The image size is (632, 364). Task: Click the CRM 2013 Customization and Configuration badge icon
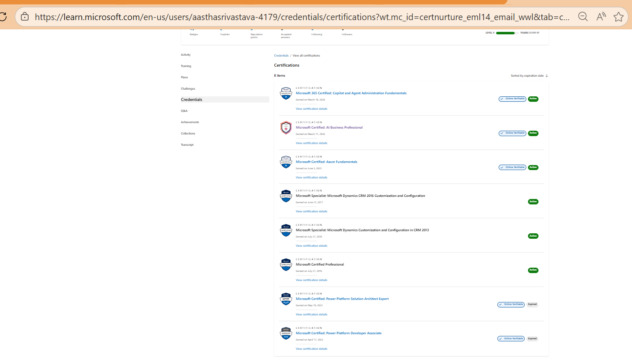(286, 230)
